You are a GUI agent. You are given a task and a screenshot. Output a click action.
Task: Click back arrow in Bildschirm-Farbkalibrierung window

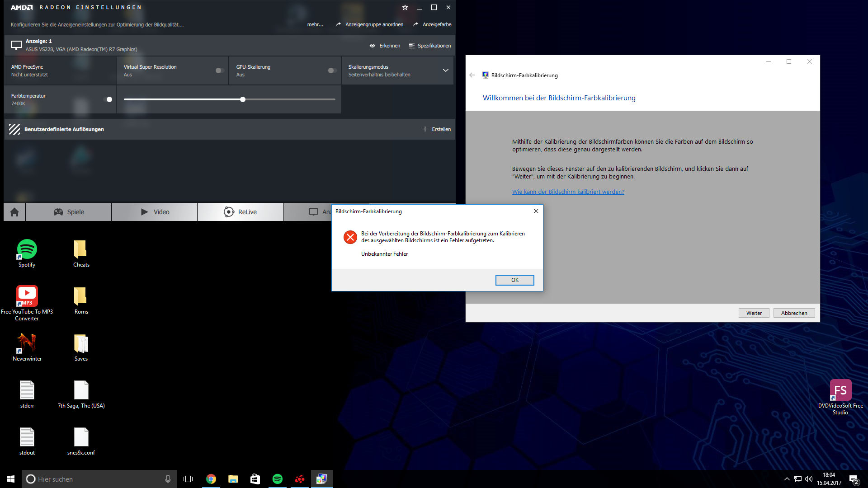click(472, 75)
